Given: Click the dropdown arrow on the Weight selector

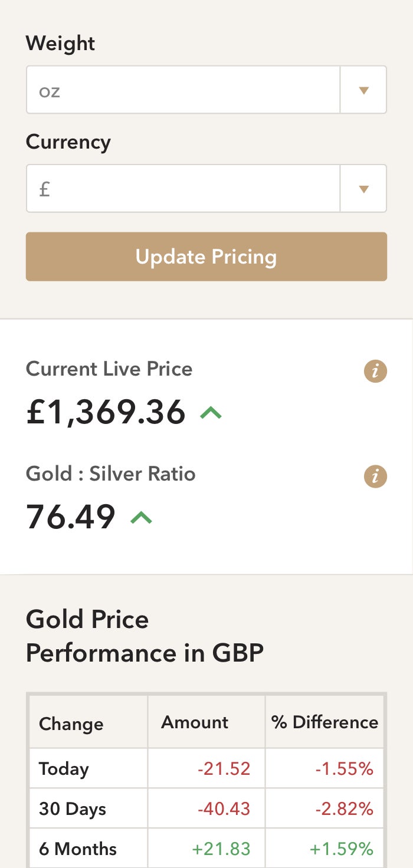Looking at the screenshot, I should pos(363,90).
